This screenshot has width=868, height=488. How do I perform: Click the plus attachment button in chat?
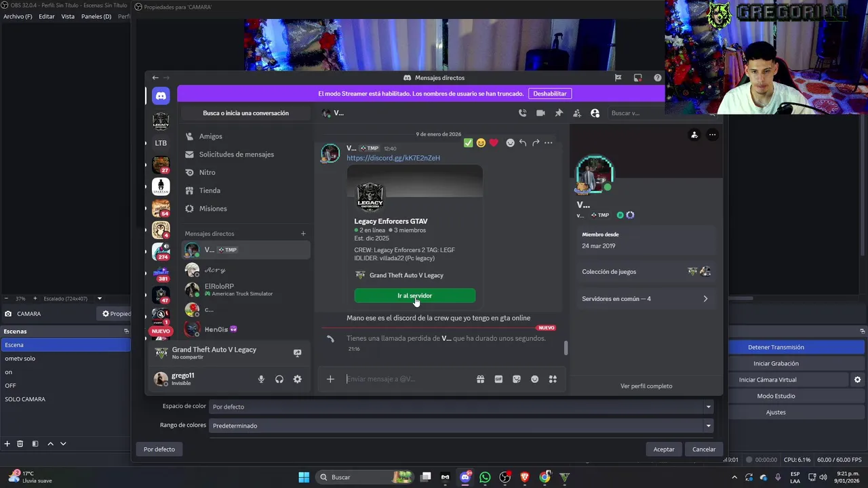(330, 379)
